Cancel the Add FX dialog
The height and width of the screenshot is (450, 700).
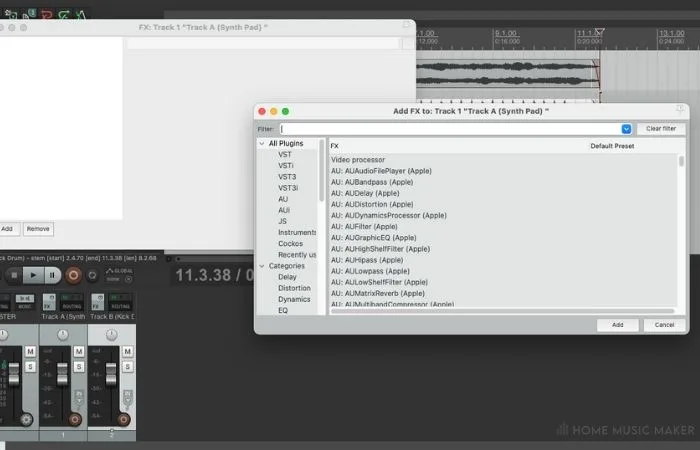point(664,325)
